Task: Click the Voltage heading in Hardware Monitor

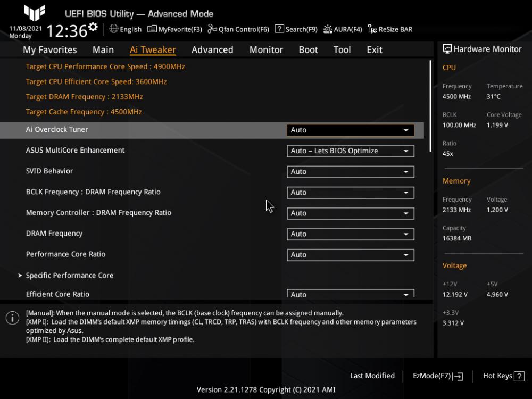Action: point(454,265)
